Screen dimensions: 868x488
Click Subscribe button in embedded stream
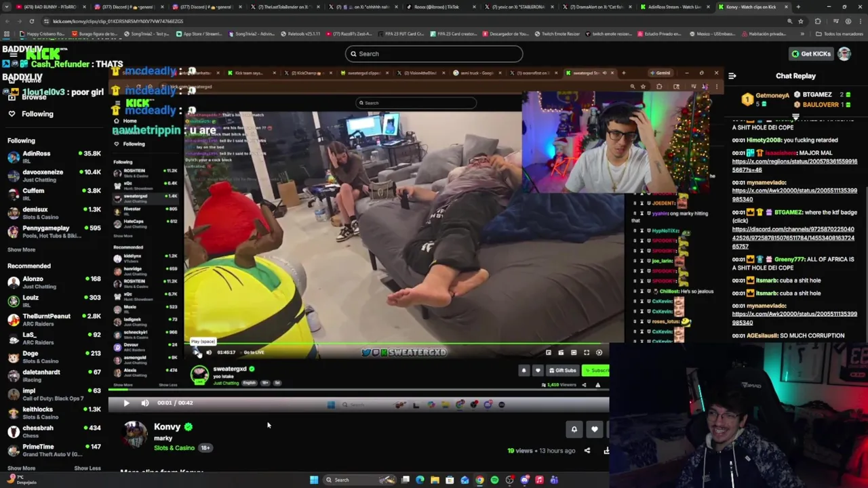[x=595, y=371]
